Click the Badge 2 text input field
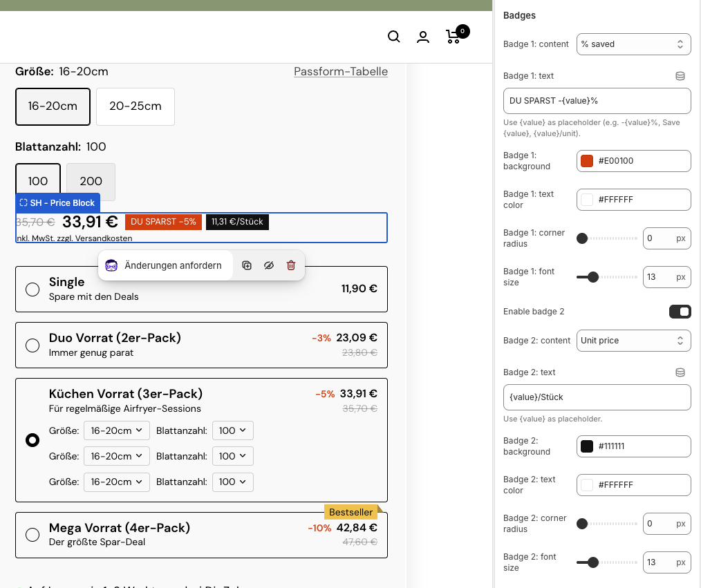Viewport: 701px width, 588px height. 597,397
